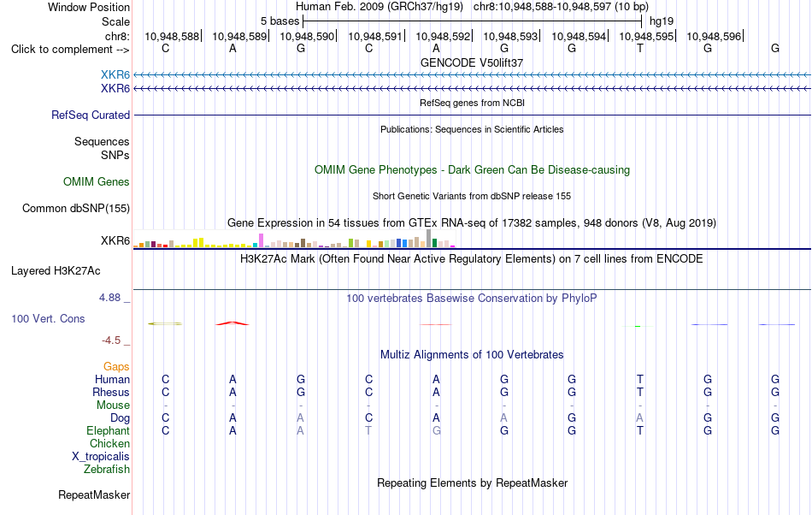Click the H3K27Ac Mark track title
Screen dimensions: 812x515
472,258
